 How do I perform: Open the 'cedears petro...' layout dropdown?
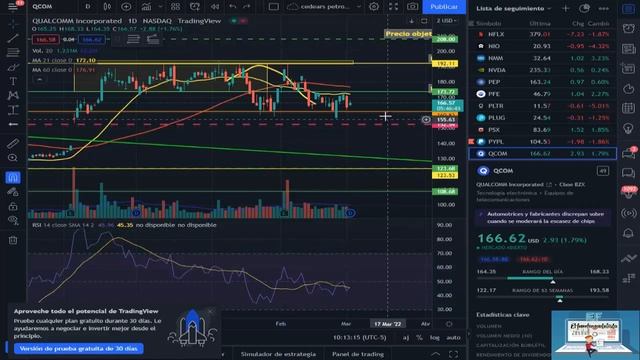click(x=324, y=7)
